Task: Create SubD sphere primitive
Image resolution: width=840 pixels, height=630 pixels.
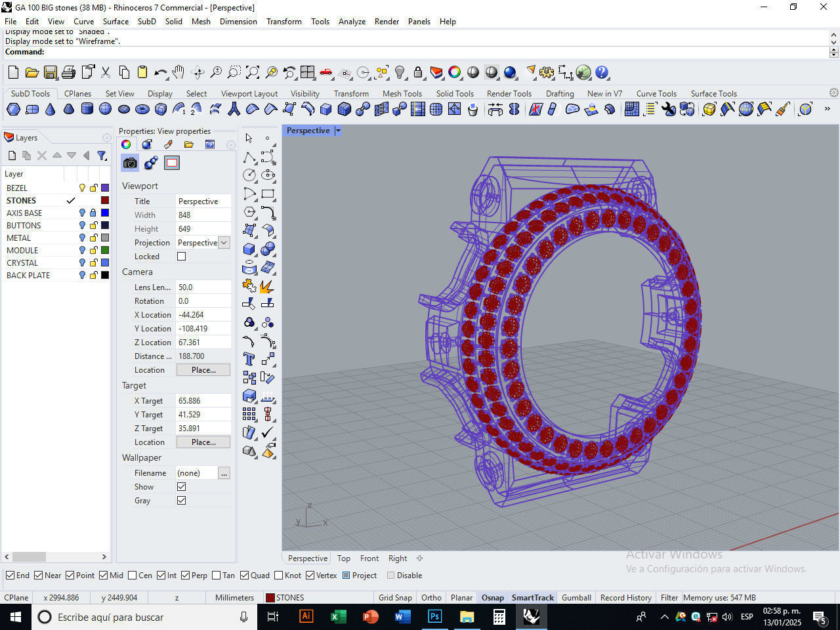Action: point(106,109)
